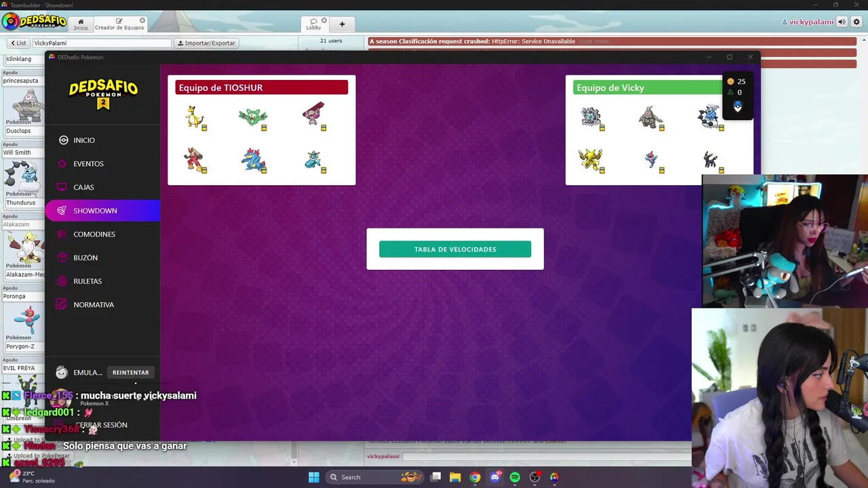The width and height of the screenshot is (868, 488).
Task: Open Discord from taskbar
Action: [x=495, y=477]
